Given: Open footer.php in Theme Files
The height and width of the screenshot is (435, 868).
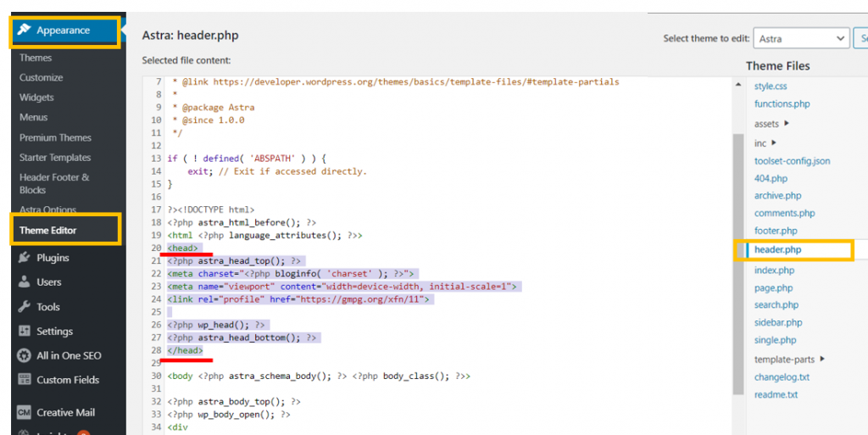Looking at the screenshot, I should [x=775, y=231].
